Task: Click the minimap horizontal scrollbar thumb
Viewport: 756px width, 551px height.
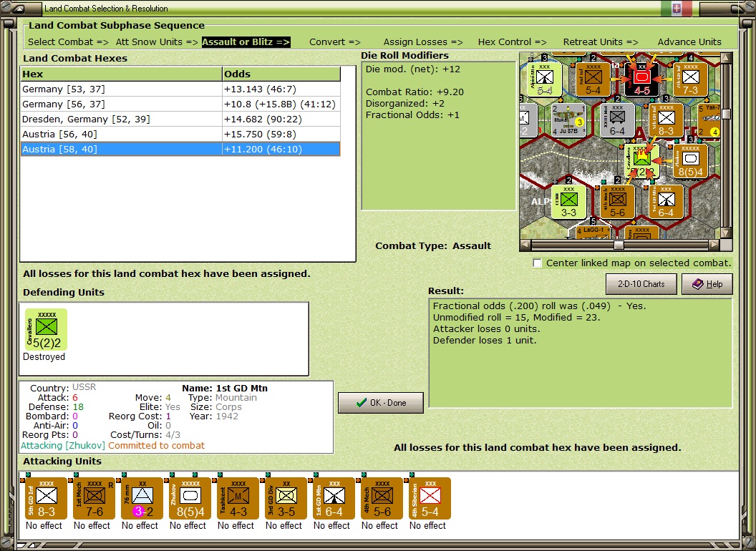Action: coord(619,245)
